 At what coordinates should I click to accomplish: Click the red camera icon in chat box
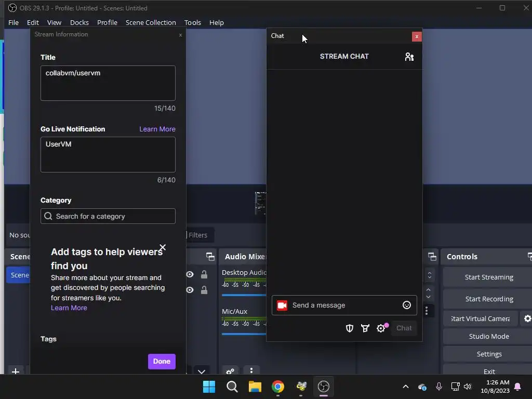(x=282, y=305)
